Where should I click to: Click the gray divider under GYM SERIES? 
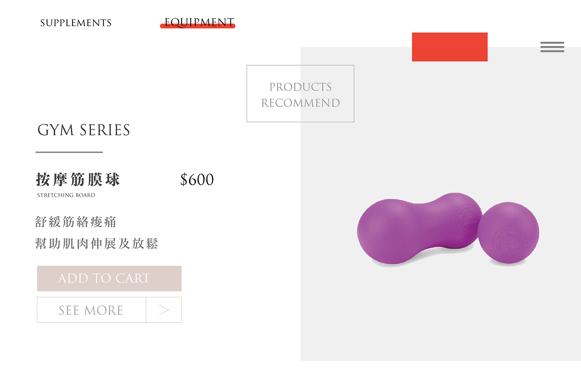pyautogui.click(x=69, y=152)
